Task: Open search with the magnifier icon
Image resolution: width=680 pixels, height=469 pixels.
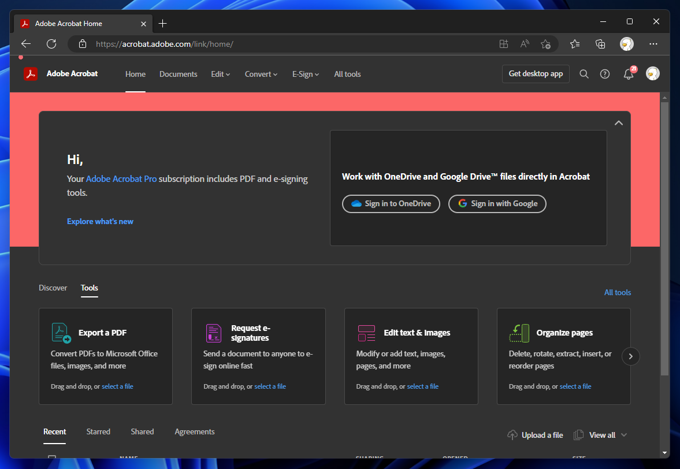Action: tap(584, 74)
